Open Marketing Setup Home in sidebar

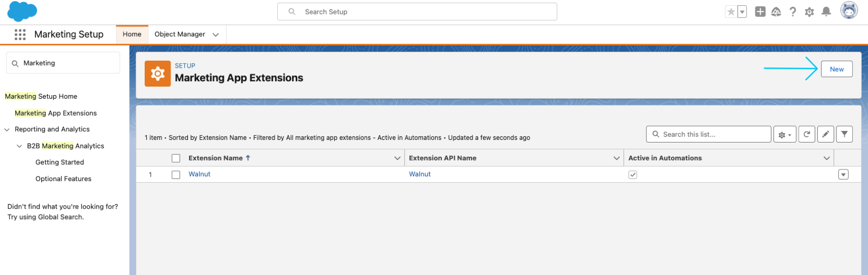pos(41,97)
